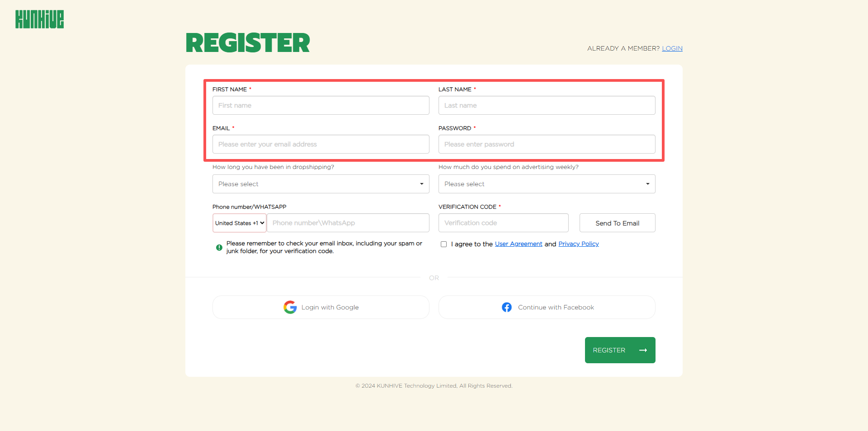Screen dimensions: 868x431
Task: Choose Continue with Facebook
Action: tap(547, 307)
